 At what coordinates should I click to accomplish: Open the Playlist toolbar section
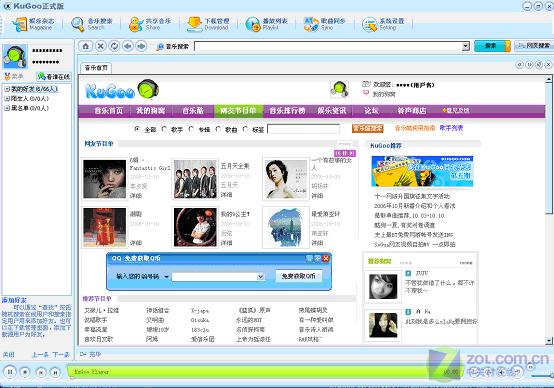(267, 24)
